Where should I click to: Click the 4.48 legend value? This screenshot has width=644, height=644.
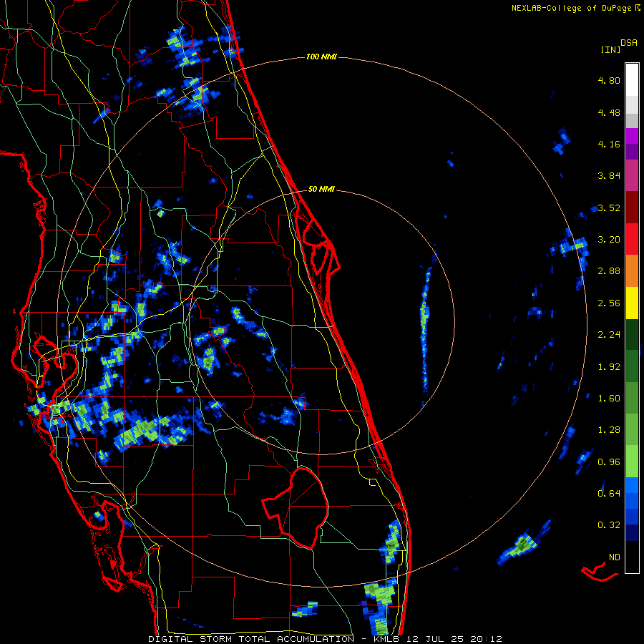(609, 112)
